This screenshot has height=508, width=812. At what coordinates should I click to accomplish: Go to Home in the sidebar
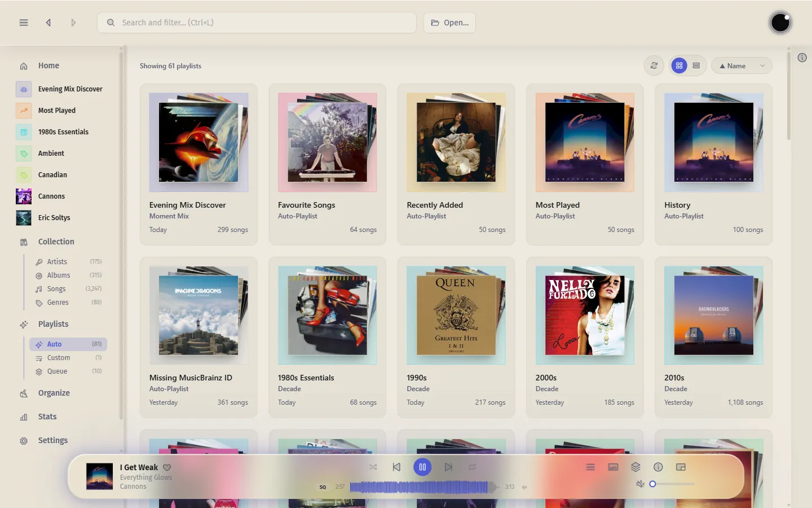click(48, 65)
